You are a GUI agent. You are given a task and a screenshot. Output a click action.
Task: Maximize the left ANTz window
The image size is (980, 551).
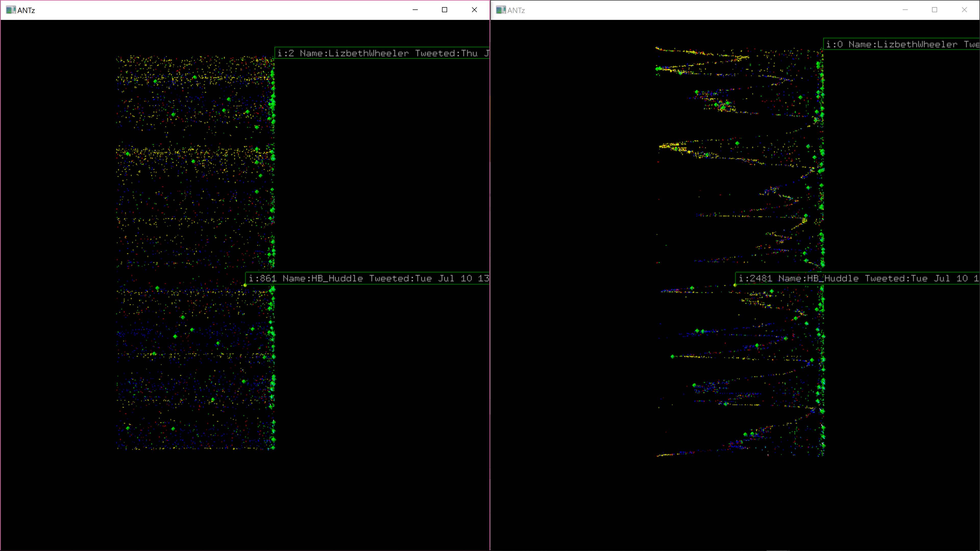444,10
